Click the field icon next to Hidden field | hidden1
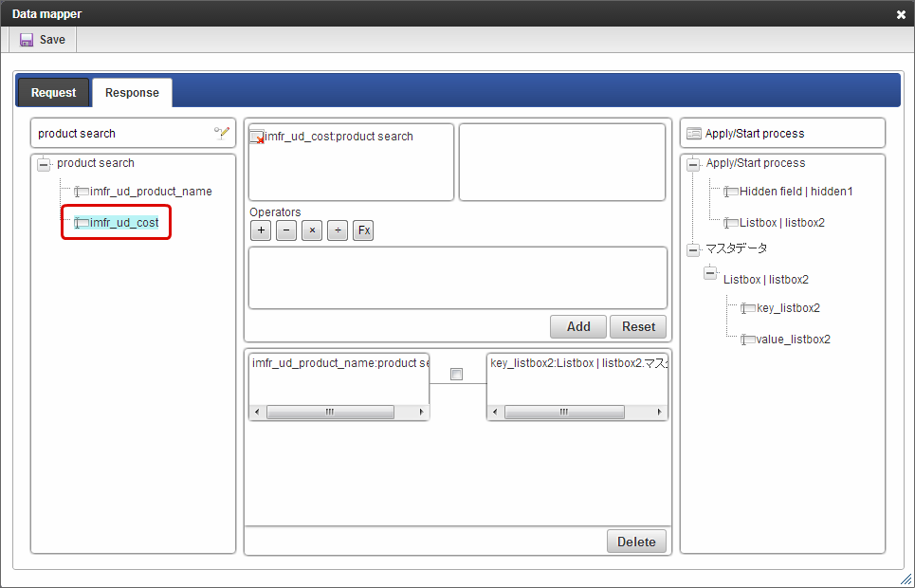Screen dimensions: 915x588 (x=731, y=192)
